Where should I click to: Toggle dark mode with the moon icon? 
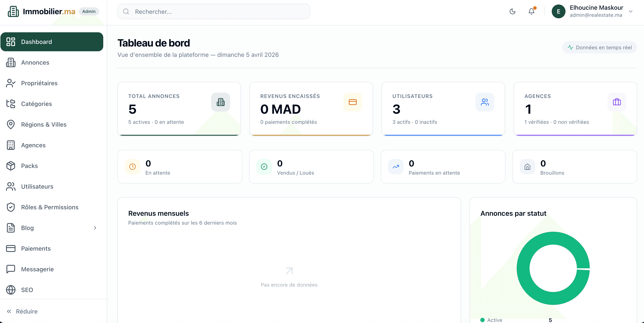pos(513,11)
